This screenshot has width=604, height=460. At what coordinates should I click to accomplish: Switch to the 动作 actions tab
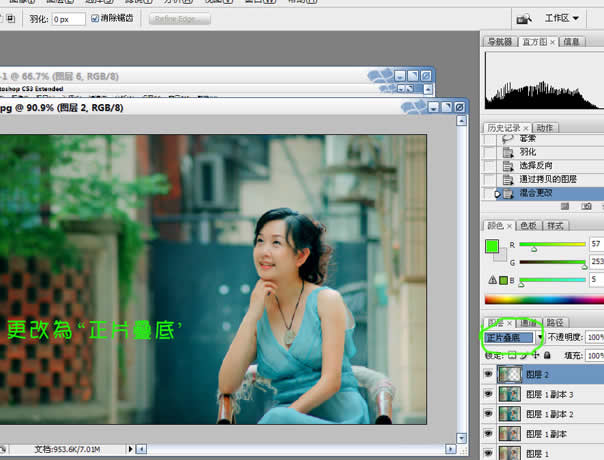pyautogui.click(x=545, y=128)
